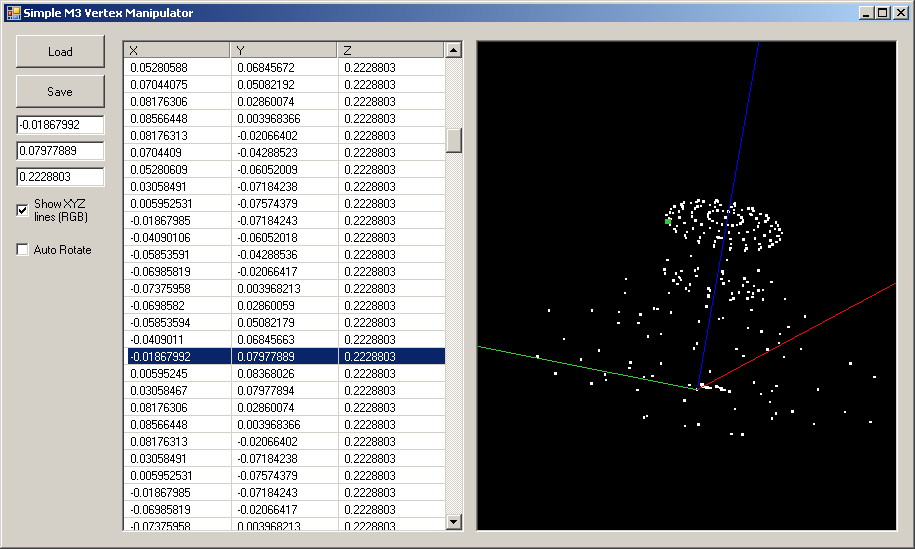Click the Y cell 0.05082192
The width and height of the screenshot is (915, 549).
coord(285,85)
